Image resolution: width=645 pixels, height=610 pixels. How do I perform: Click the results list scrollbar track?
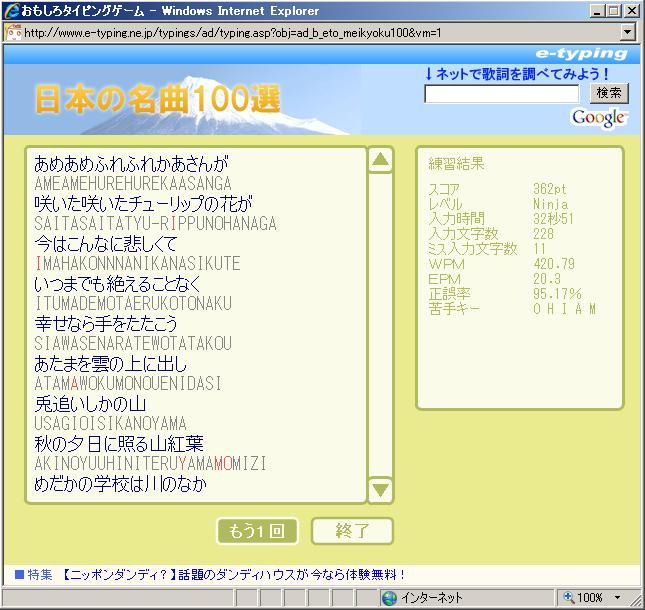coord(380,325)
